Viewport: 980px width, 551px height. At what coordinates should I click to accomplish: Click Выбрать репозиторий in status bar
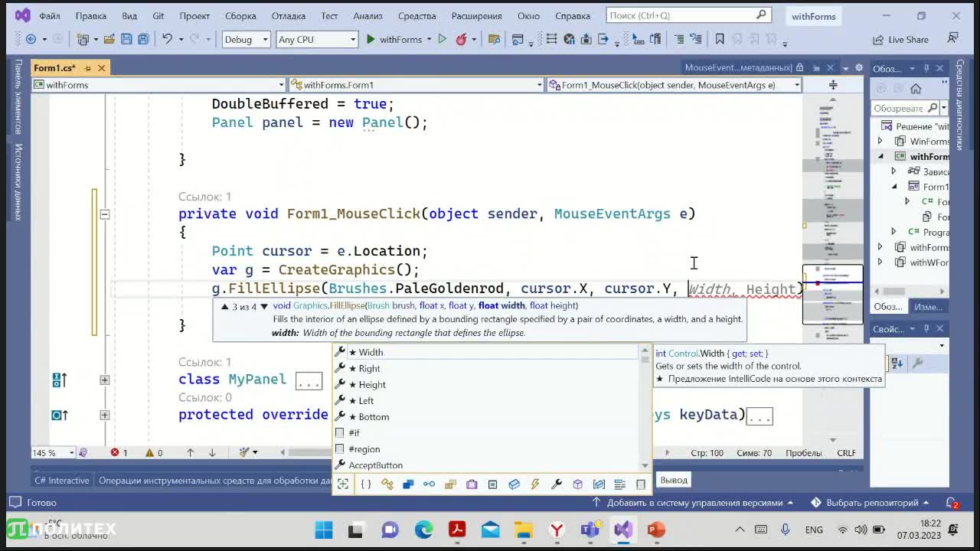(x=869, y=503)
